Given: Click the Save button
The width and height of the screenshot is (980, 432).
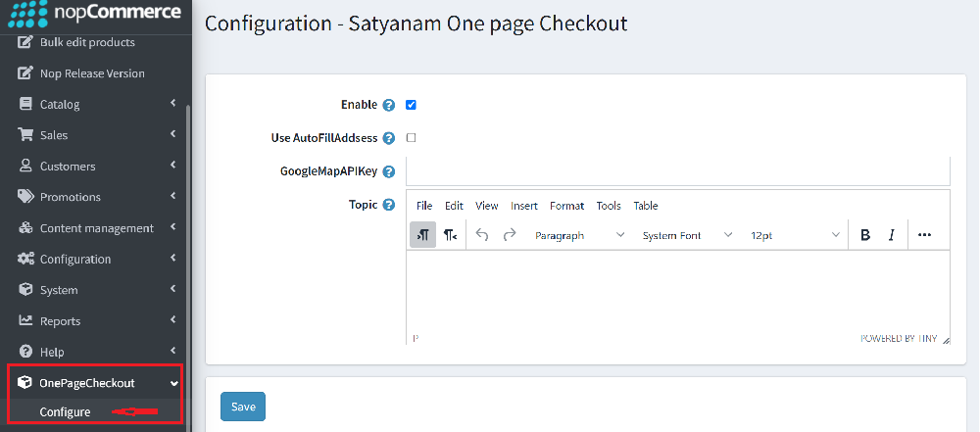Looking at the screenshot, I should click(243, 407).
